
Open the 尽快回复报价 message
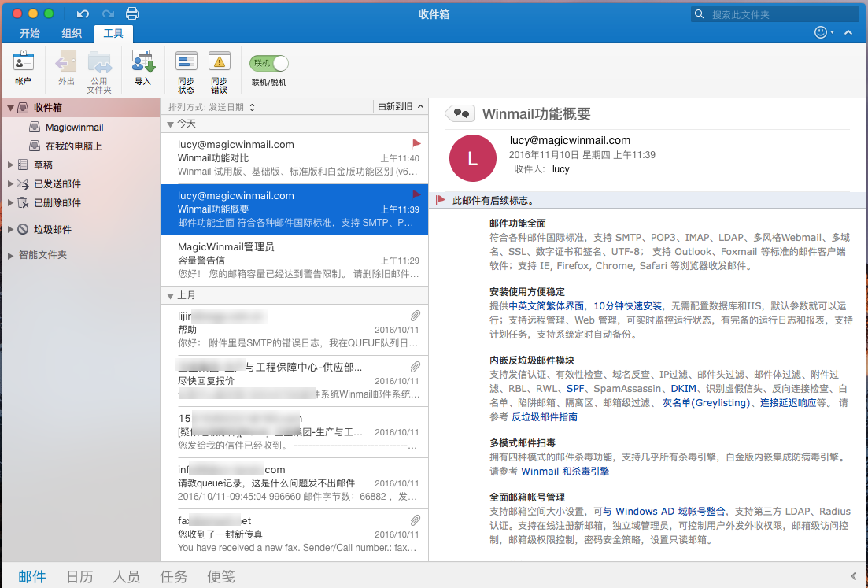[294, 381]
